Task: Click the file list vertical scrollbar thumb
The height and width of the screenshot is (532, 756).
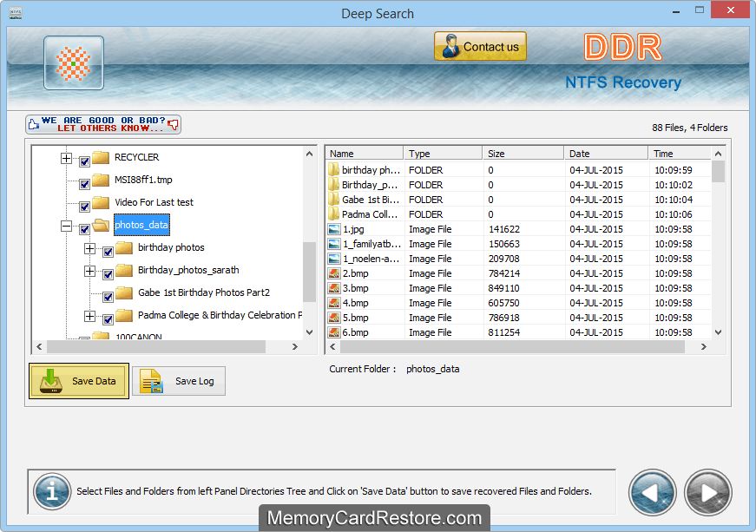Action: (x=718, y=171)
